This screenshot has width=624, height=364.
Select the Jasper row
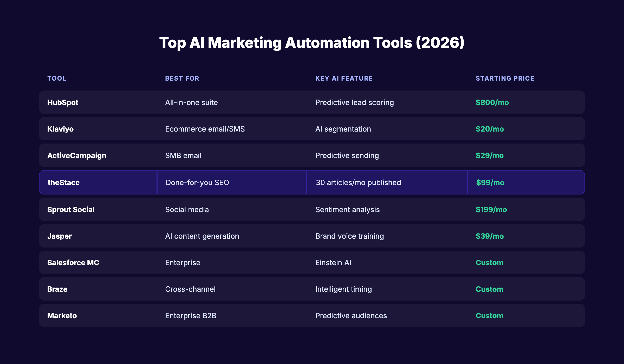(x=312, y=236)
